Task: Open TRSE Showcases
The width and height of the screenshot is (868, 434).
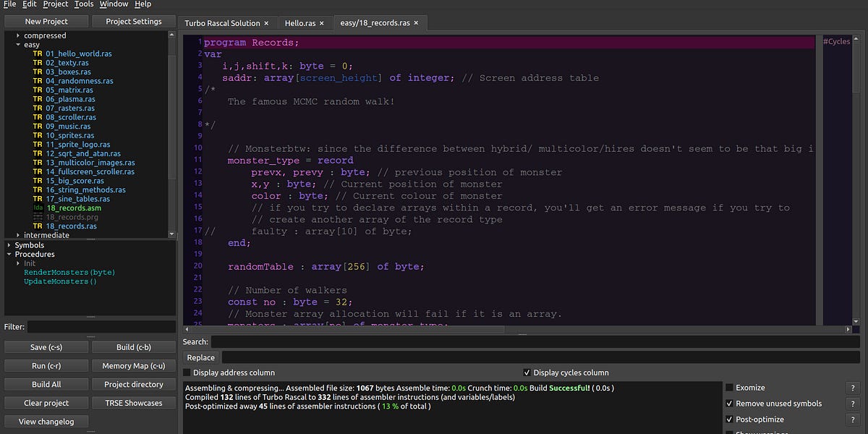Action: [133, 403]
